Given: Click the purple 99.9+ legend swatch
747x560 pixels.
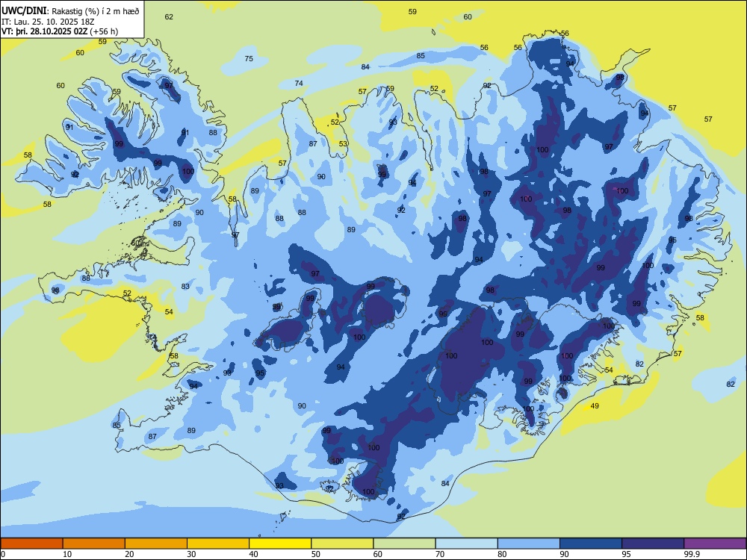Looking at the screenshot, I should point(715,544).
